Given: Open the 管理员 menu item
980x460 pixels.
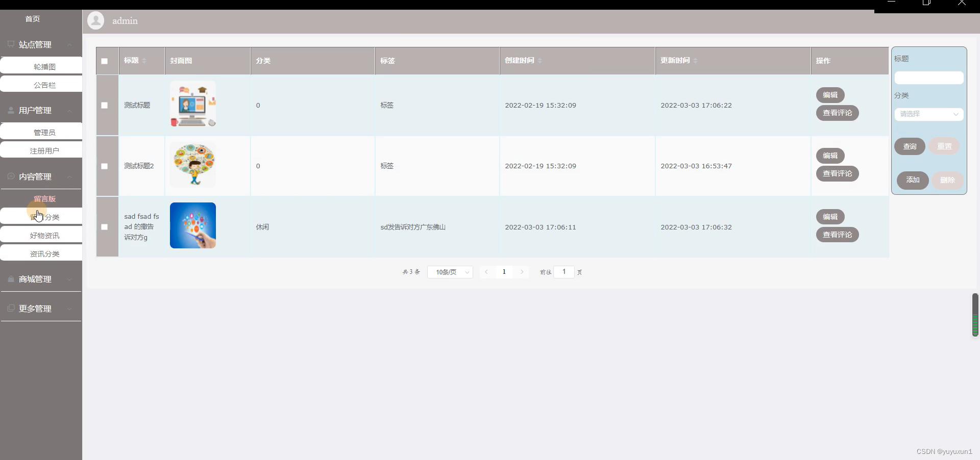Looking at the screenshot, I should [x=41, y=132].
